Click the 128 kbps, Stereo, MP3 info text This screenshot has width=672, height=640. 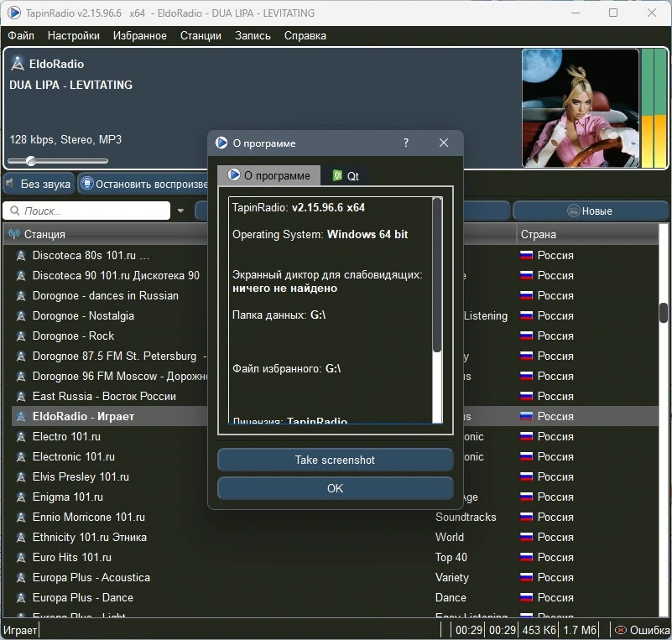tap(65, 139)
